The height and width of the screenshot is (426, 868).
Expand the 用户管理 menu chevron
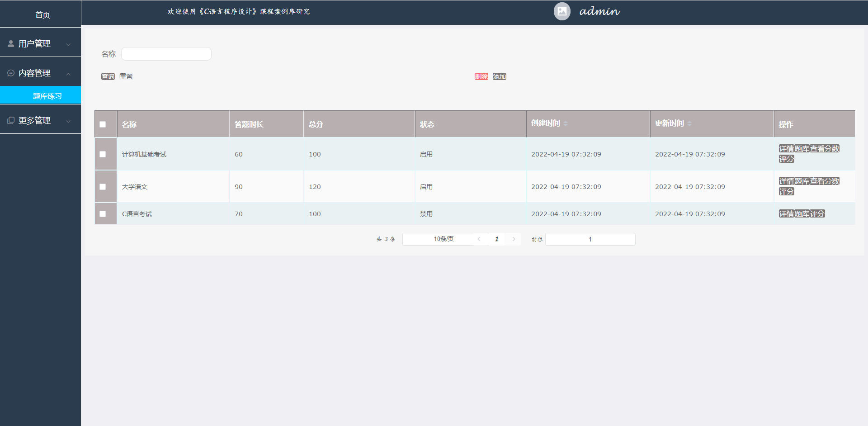pyautogui.click(x=68, y=44)
